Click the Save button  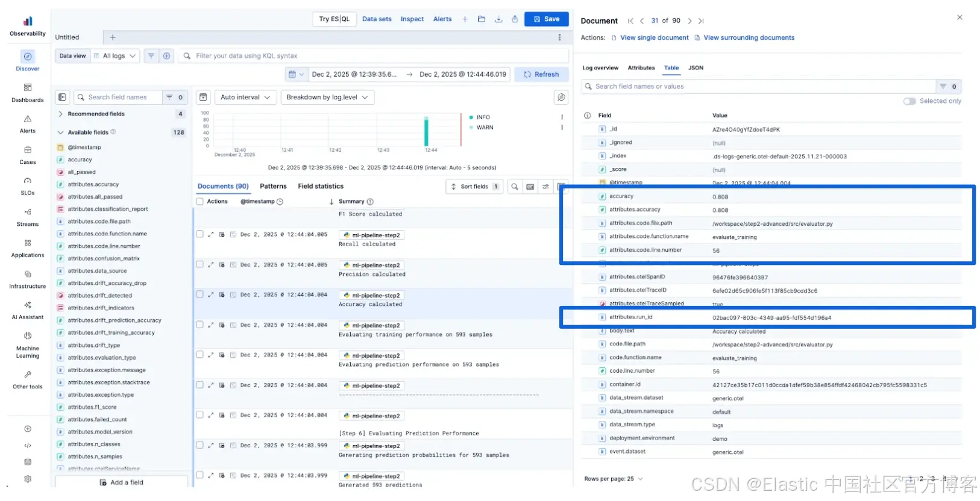547,19
